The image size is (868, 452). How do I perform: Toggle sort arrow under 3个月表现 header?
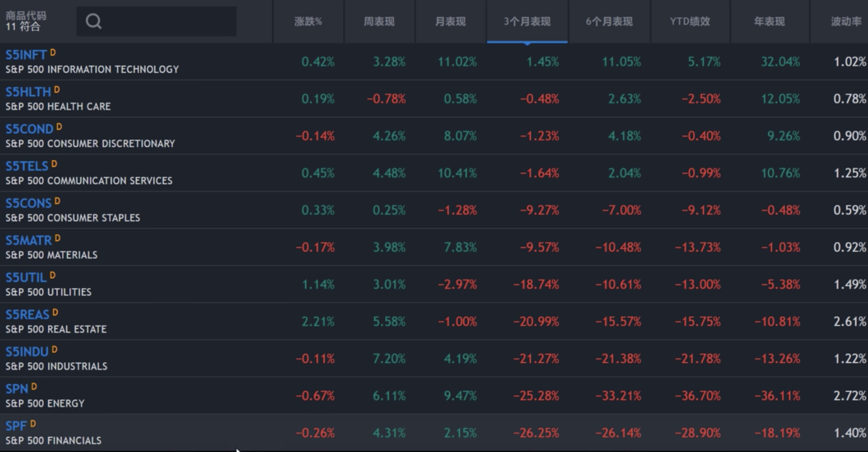(x=527, y=43)
